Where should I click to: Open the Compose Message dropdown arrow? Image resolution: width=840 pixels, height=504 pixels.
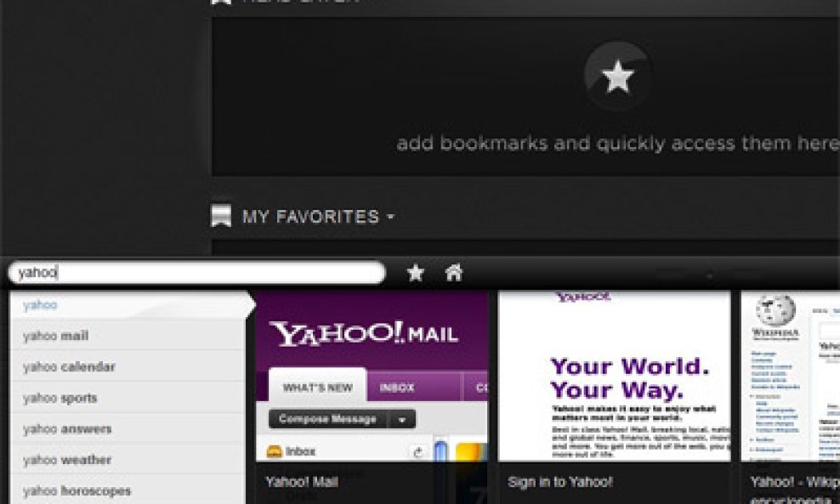(x=402, y=420)
